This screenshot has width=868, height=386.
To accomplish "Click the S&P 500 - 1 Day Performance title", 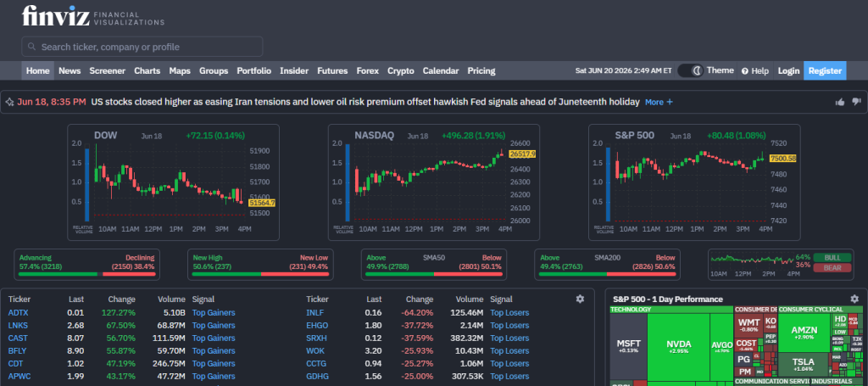I will (x=668, y=299).
